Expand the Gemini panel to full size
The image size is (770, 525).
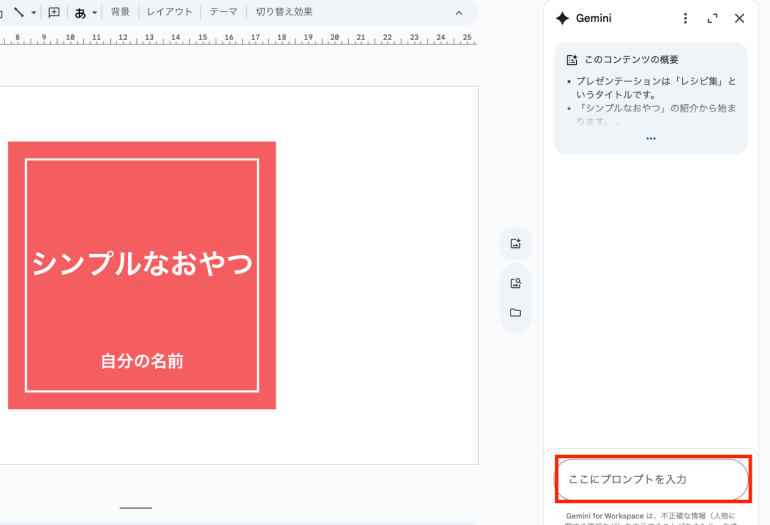point(712,19)
